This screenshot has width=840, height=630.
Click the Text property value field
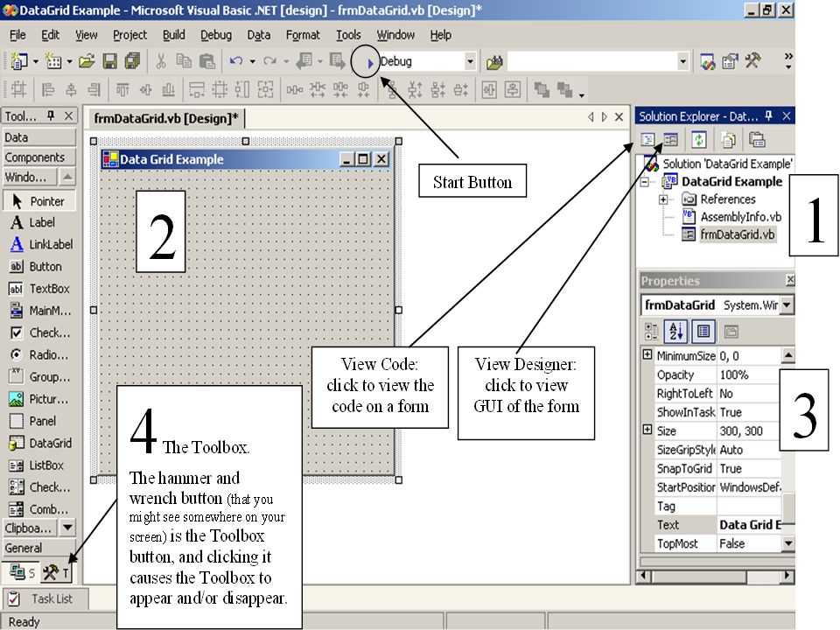tap(750, 525)
